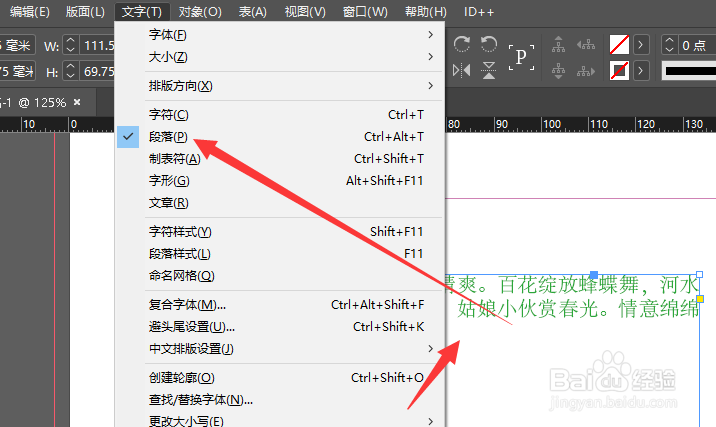Screen dimensions: 716x427
Task: Click the W width stepper arrows
Action: pos(70,45)
